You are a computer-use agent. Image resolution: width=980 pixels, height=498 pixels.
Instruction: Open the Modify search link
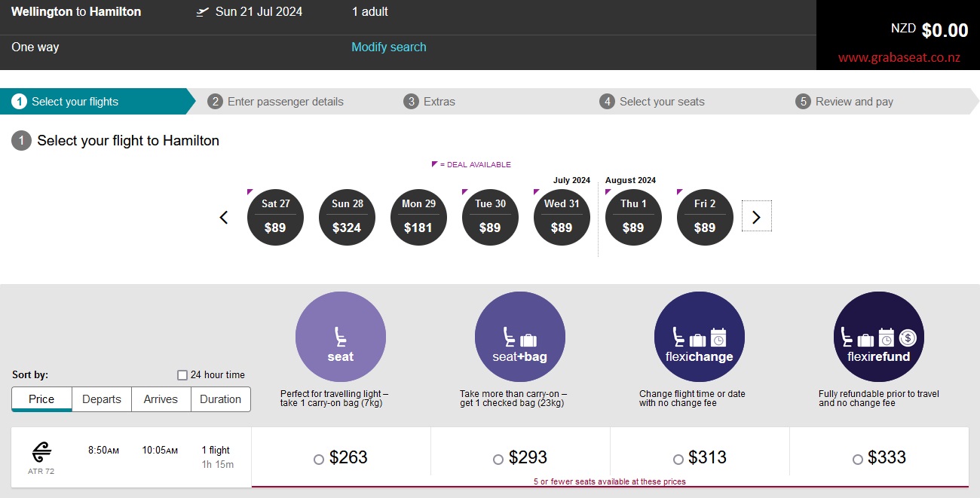389,47
